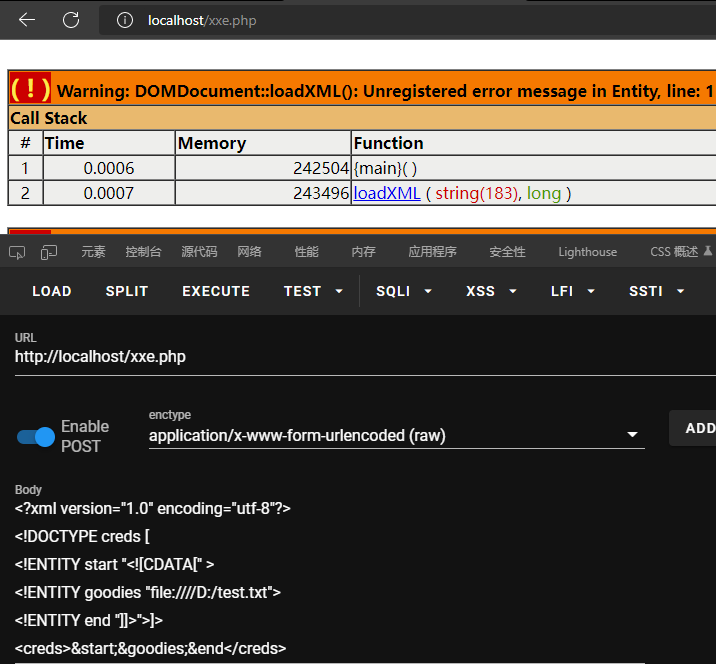716x664 pixels.
Task: Toggle device emulation icon in DevTools
Action: (x=49, y=252)
